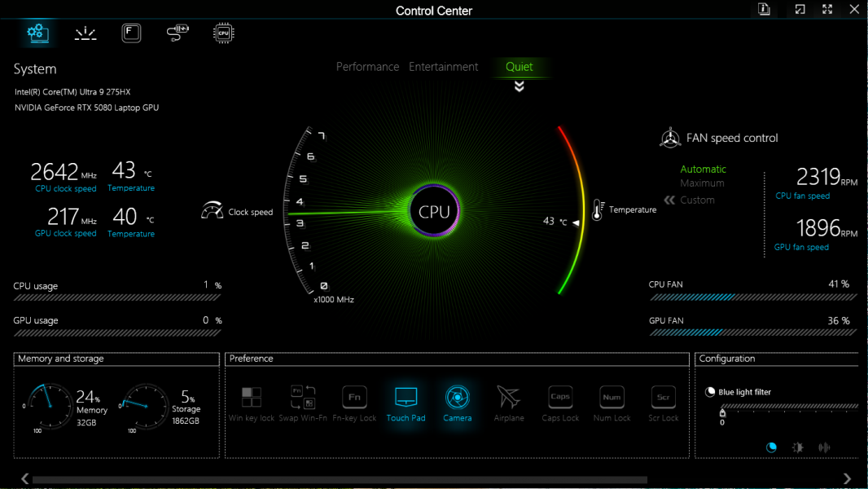Click the CPU fan speed label
The width and height of the screenshot is (868, 489).
[802, 196]
